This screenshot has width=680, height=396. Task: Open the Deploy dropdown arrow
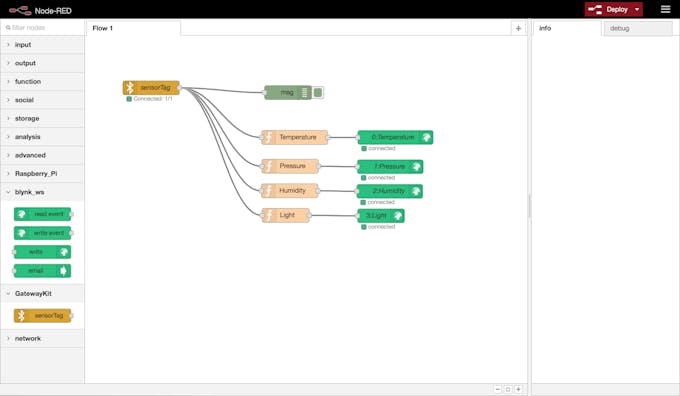[637, 9]
